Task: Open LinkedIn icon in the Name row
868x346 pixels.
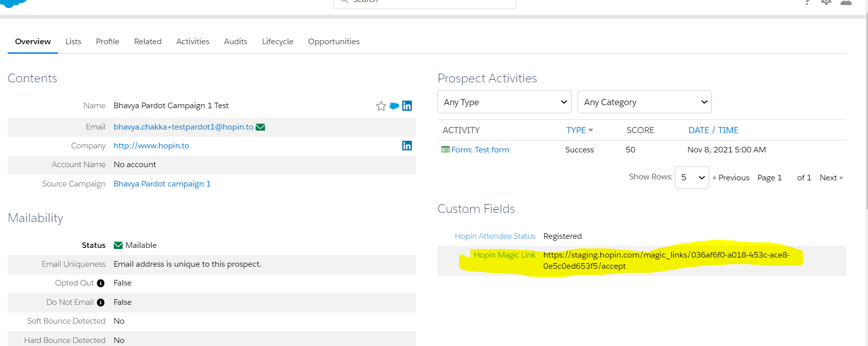Action: tap(407, 106)
